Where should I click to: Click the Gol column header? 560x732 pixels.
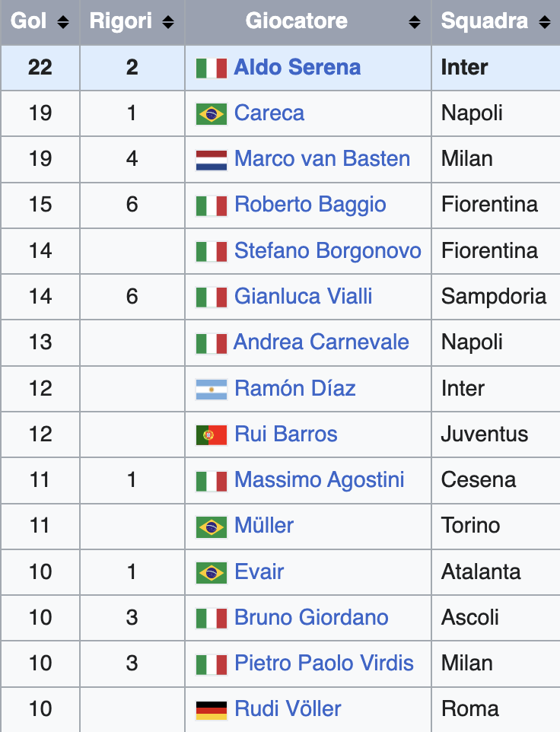tap(40, 22)
